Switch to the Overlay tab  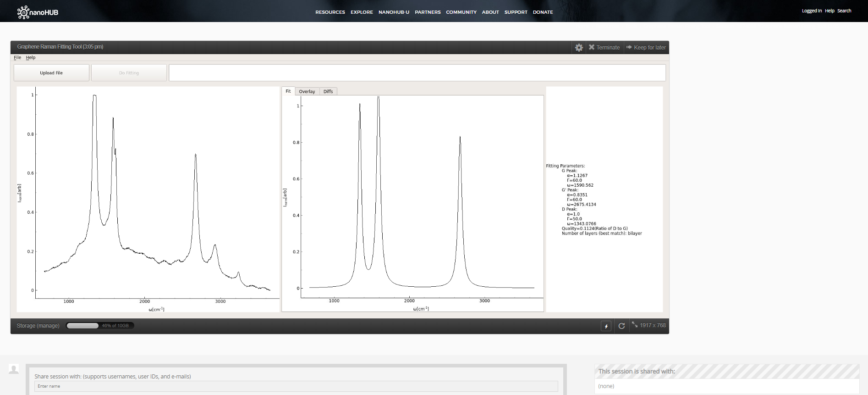tap(307, 91)
